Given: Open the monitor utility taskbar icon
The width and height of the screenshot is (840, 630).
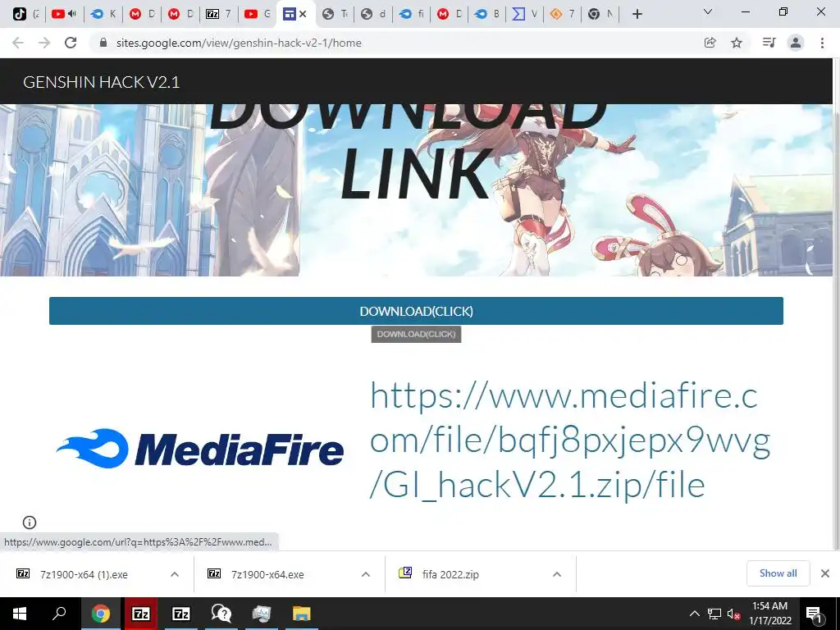Looking at the screenshot, I should coord(262,614).
